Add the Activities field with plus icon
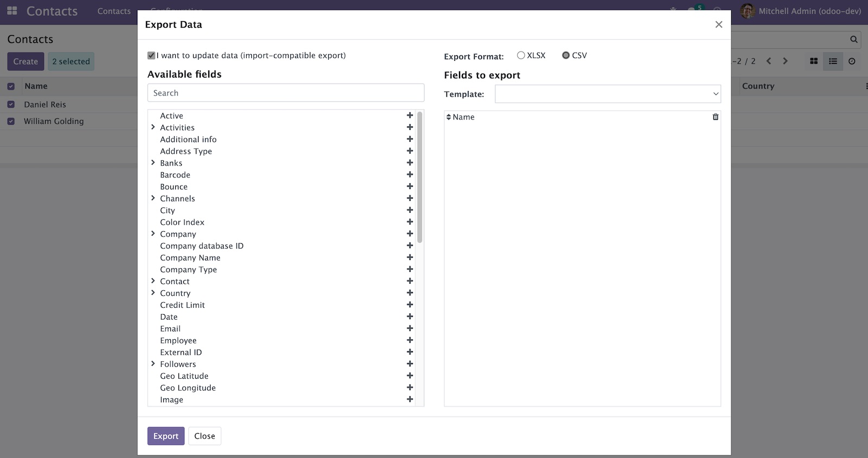The height and width of the screenshot is (458, 868). click(410, 128)
